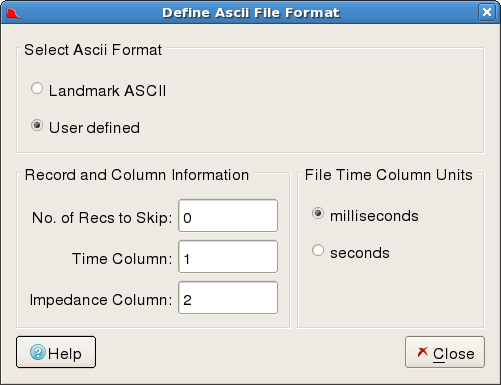Click the 'Time Column:' label
501x385 pixels.
click(122, 259)
